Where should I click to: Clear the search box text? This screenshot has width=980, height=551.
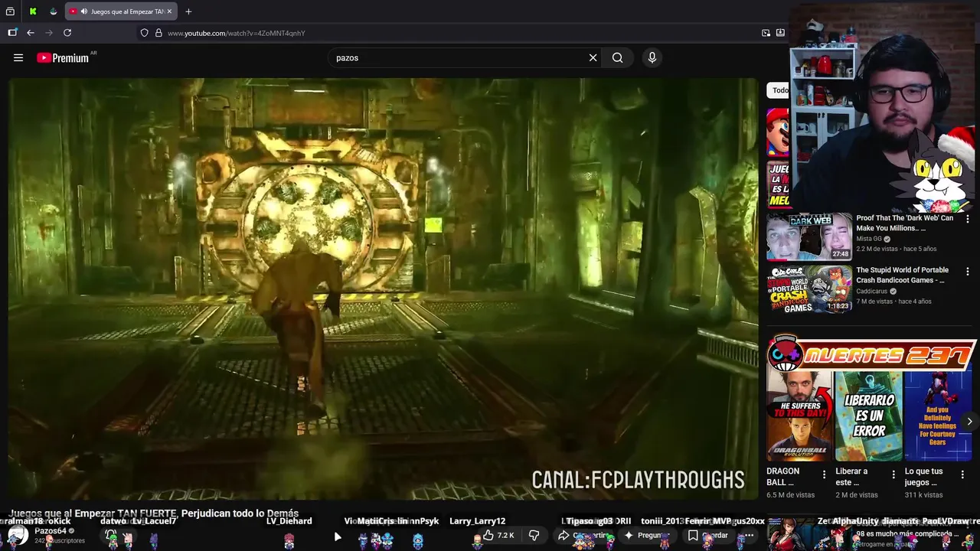click(593, 57)
